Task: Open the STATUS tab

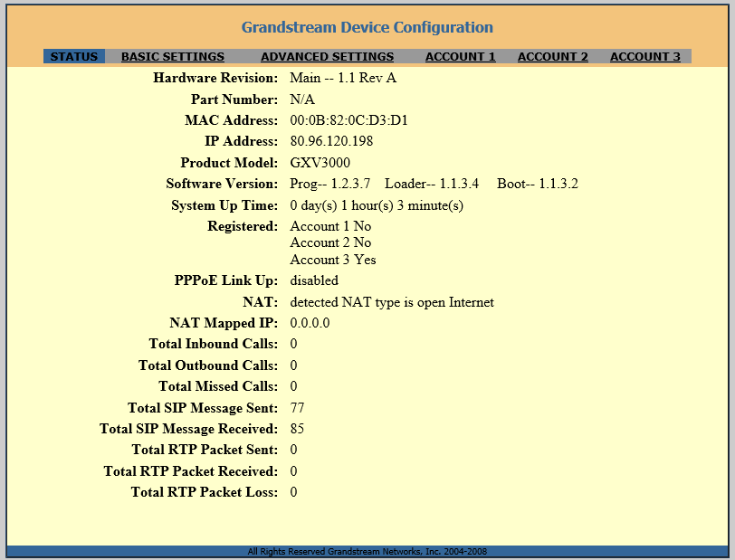Action: [x=74, y=56]
